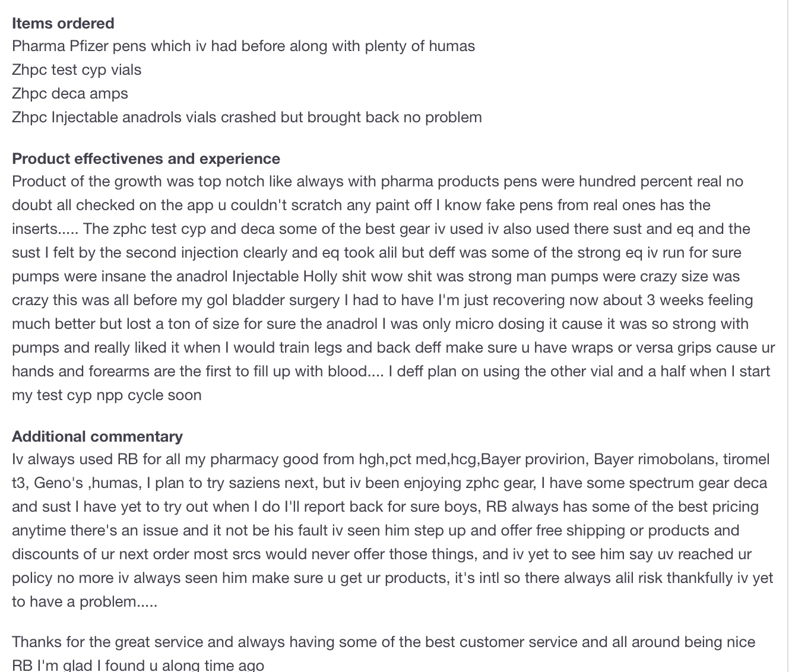Click the line starting "t3, Geno's"
The height and width of the screenshot is (672, 792).
pyautogui.click(x=389, y=483)
